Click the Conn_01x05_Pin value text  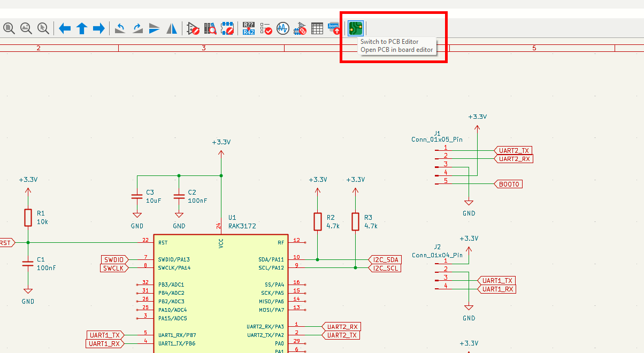click(x=437, y=139)
